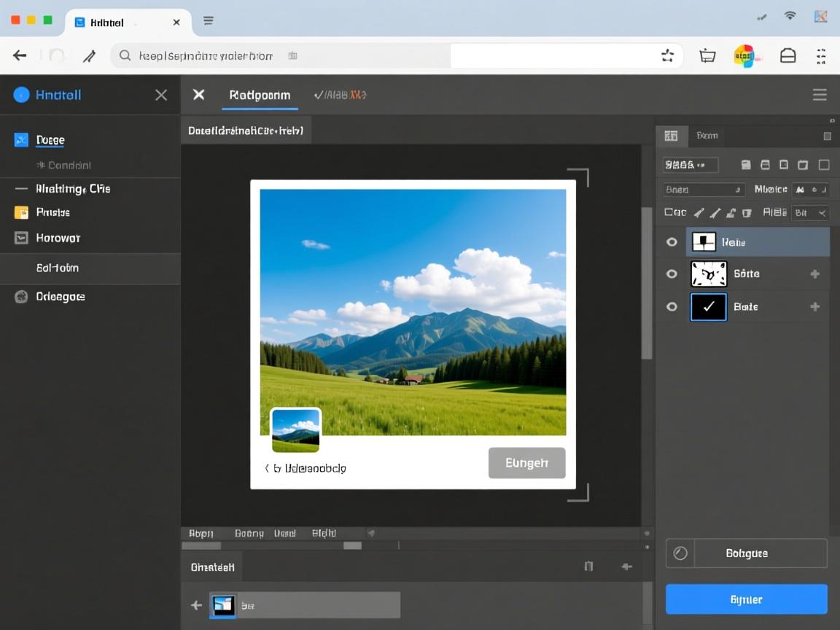Click the blue image icon next to Doege
Screen dimensions: 840x630
(21, 140)
